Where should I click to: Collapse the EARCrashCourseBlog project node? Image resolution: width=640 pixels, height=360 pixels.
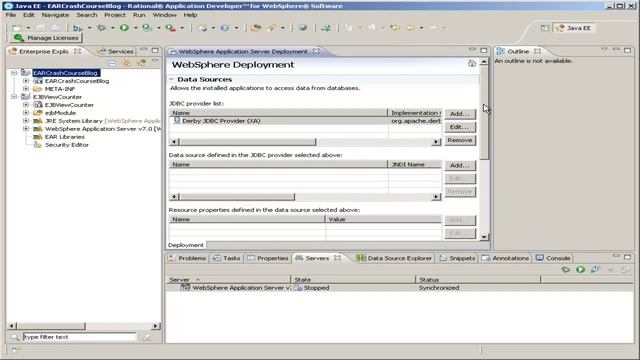click(x=14, y=73)
